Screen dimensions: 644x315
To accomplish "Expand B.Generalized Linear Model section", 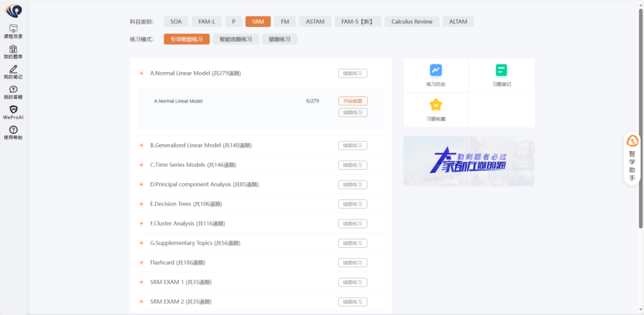I will point(141,145).
